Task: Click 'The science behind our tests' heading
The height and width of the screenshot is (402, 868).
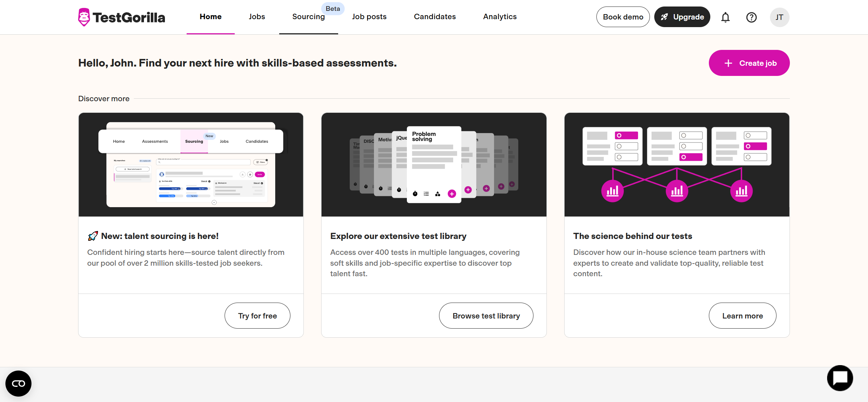Action: coord(633,236)
